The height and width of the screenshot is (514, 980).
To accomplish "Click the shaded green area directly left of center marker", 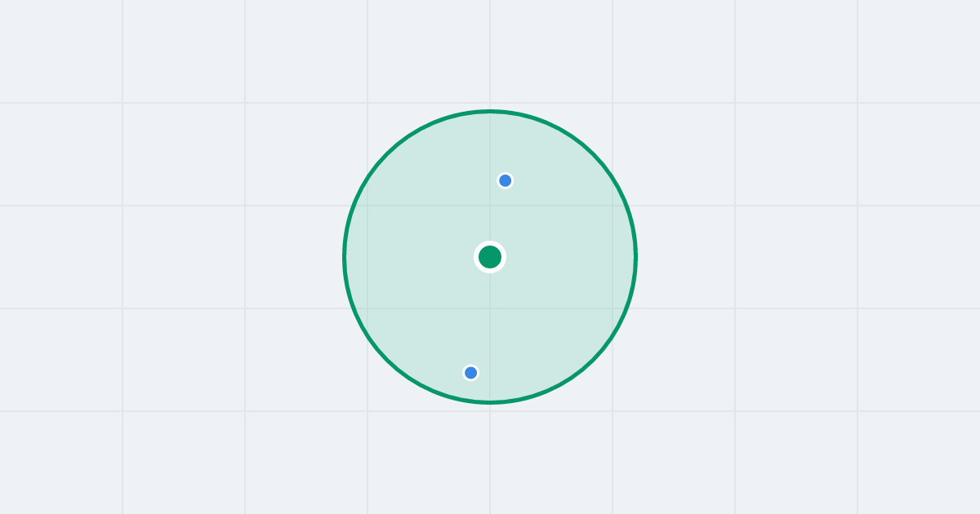I will [416, 257].
